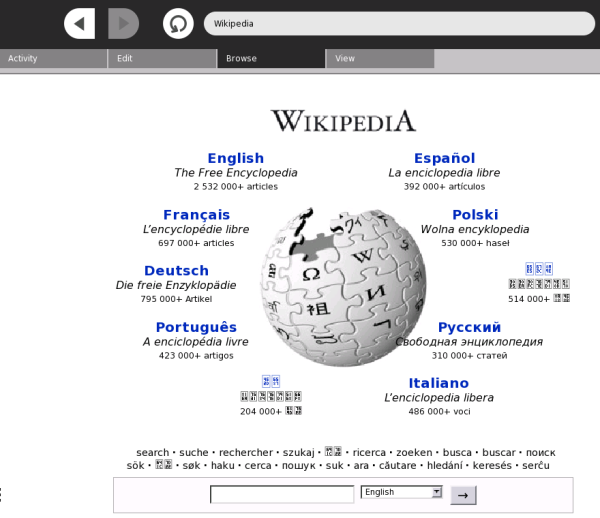Screen dimensions: 600x518
Task: Click "The Free Encyclopedia" tagline
Action: click(x=236, y=173)
